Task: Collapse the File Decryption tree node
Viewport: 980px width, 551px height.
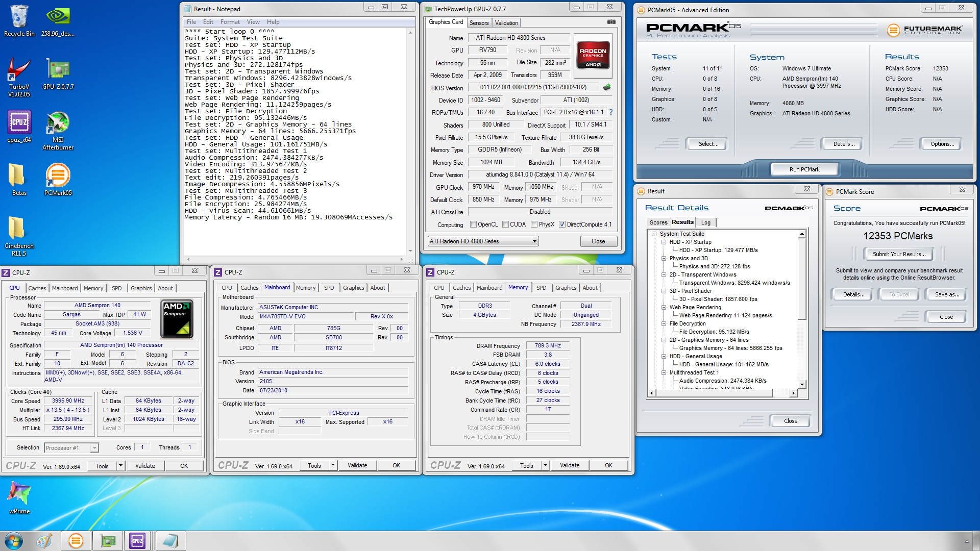Action: click(664, 323)
